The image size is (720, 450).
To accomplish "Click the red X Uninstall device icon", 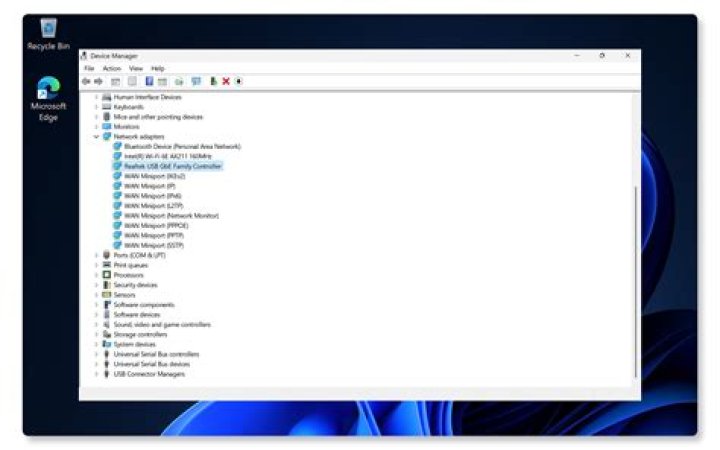I will coord(226,81).
